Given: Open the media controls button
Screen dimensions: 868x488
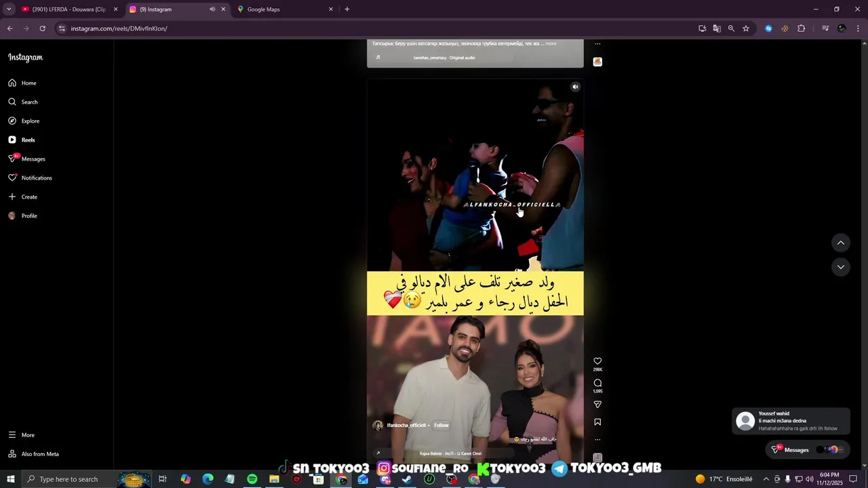Looking at the screenshot, I should coord(825,28).
